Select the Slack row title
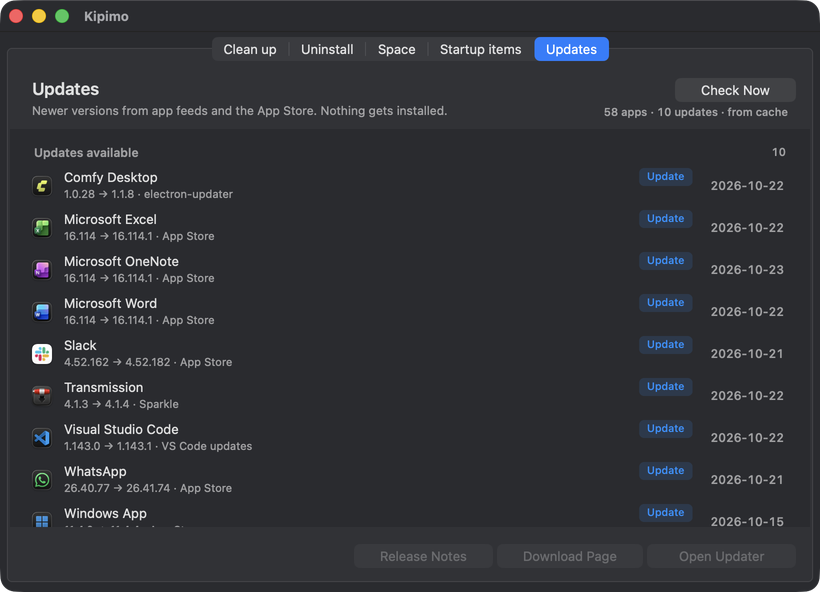This screenshot has width=820, height=592. [x=80, y=346]
